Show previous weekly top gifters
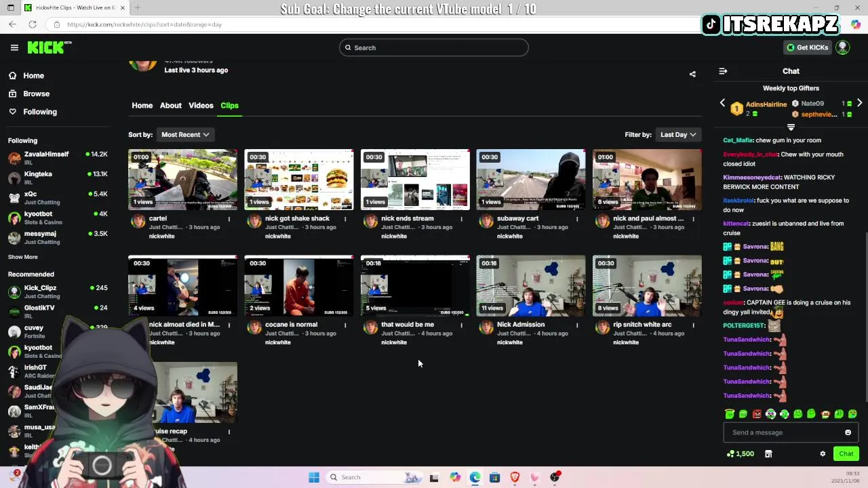This screenshot has width=868, height=488. point(722,103)
